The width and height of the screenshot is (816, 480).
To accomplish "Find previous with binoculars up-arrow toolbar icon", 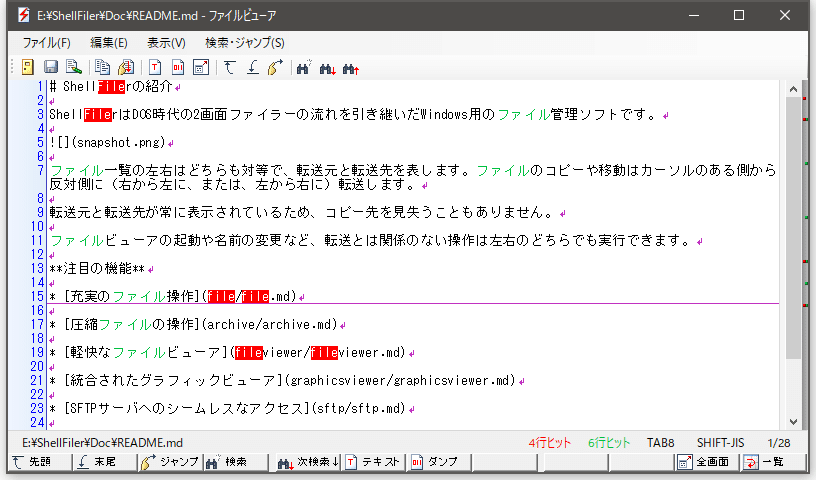I will 351,68.
